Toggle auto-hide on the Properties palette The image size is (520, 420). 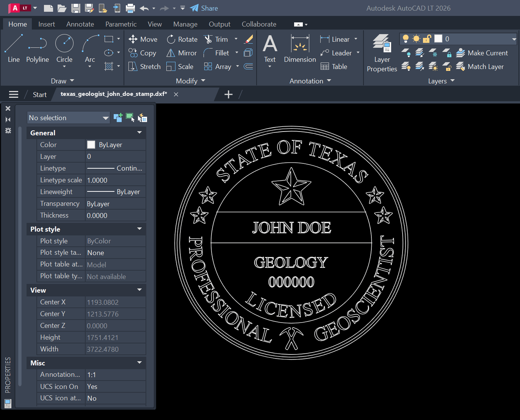pyautogui.click(x=8, y=119)
